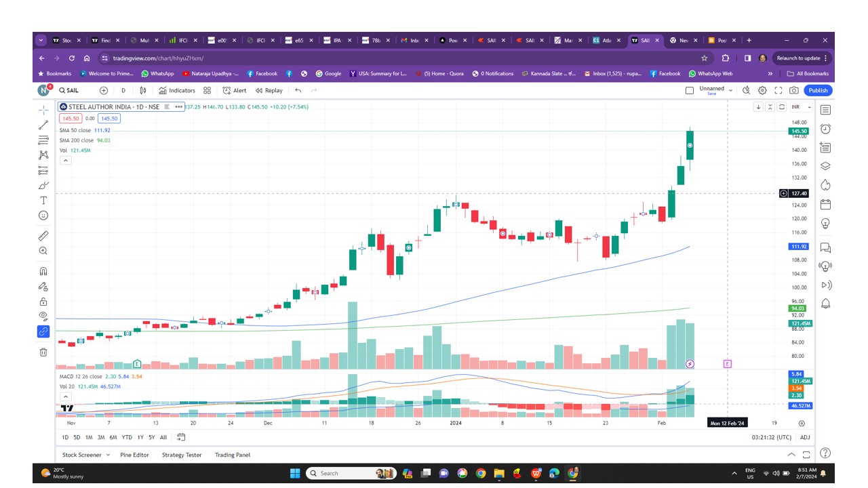Hide all drawings with eye icon
The image size is (868, 488).
[x=43, y=316]
